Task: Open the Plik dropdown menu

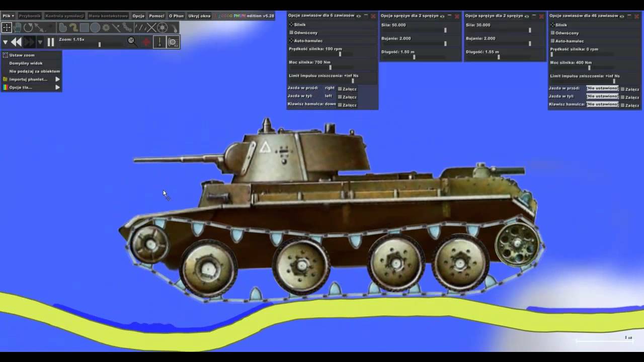Action: pos(8,16)
